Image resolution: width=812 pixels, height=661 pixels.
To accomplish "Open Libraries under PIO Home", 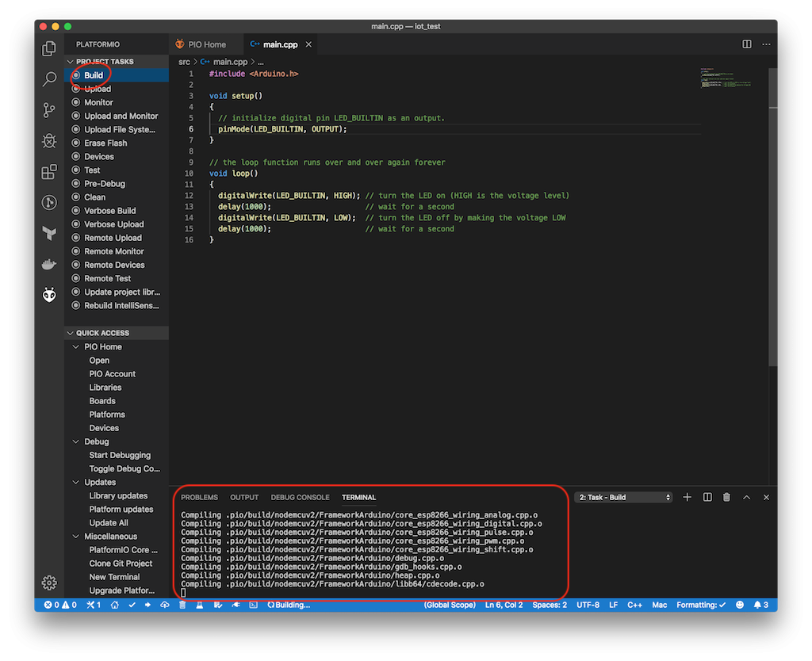I will (117, 388).
